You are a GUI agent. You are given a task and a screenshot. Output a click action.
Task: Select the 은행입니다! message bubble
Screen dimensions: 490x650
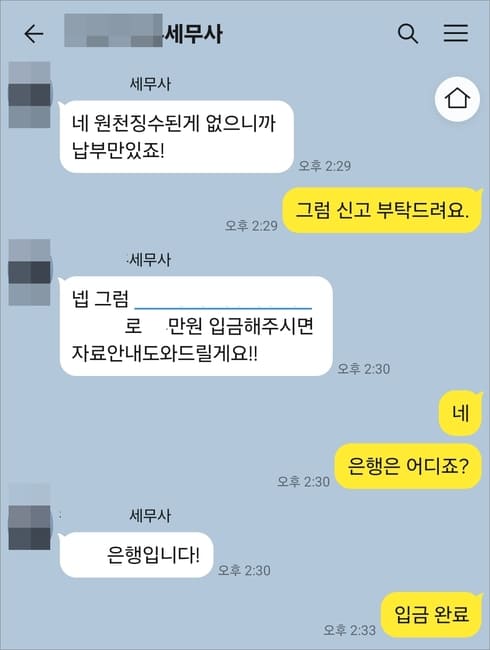pos(136,554)
